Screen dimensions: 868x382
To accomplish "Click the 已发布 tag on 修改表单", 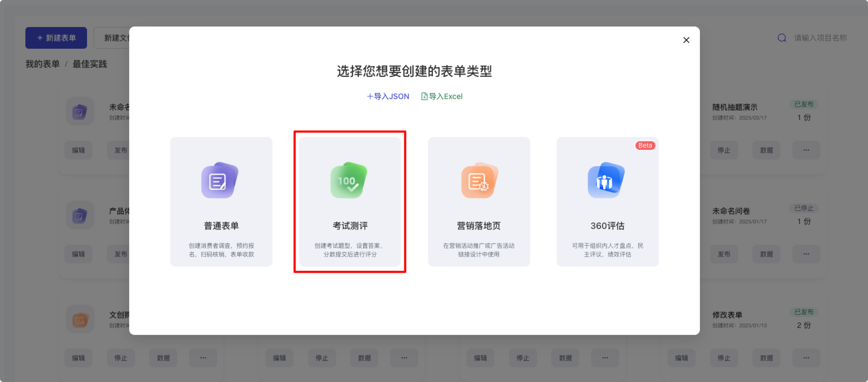I will 804,312.
